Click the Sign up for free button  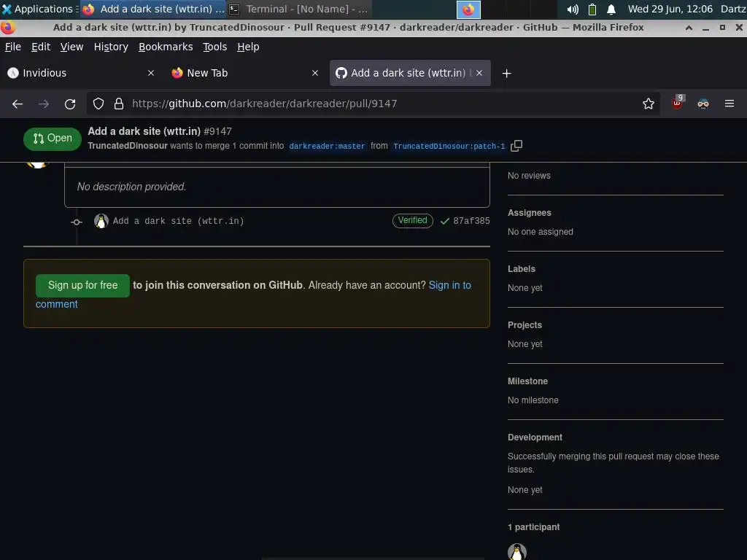point(82,285)
